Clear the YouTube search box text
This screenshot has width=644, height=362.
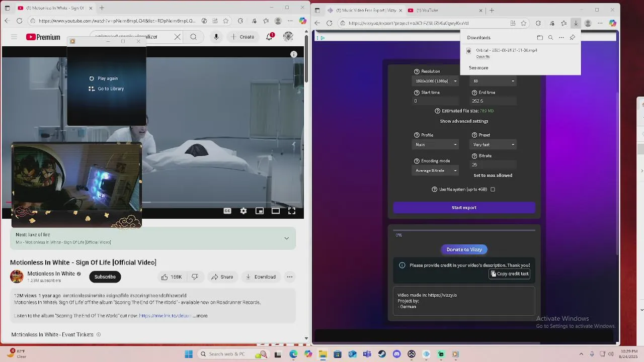click(177, 37)
